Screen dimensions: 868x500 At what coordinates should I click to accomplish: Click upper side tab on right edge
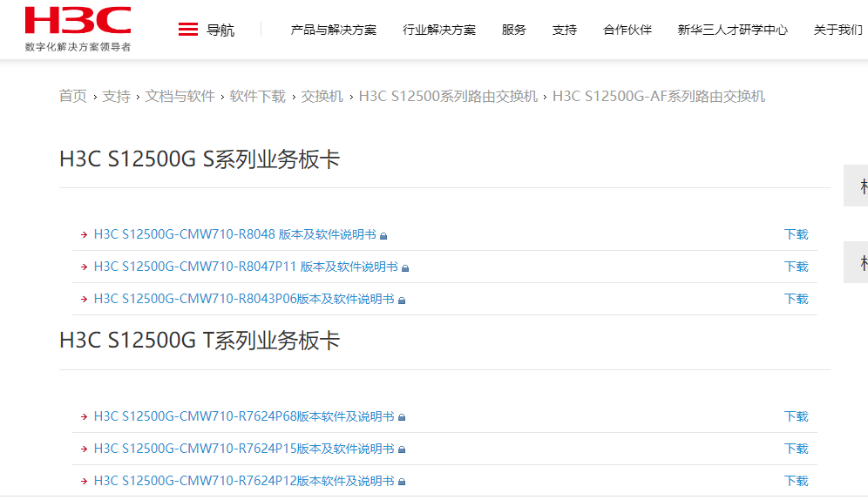[856, 186]
